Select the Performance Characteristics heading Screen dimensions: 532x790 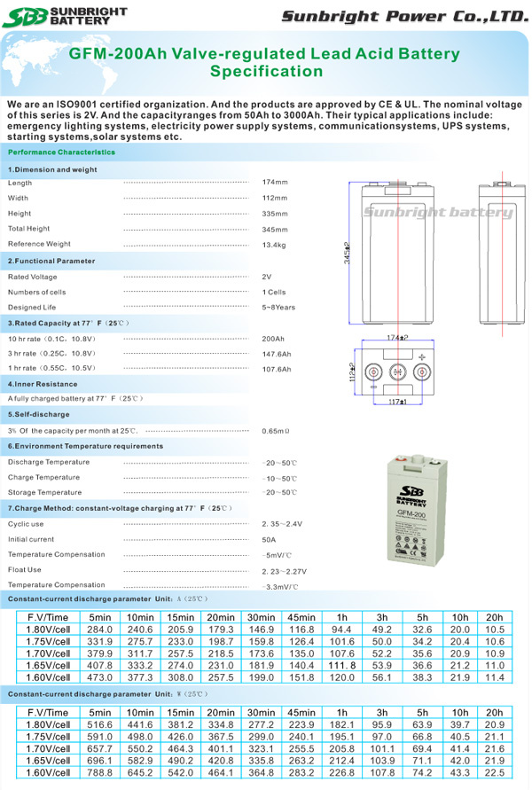61,152
